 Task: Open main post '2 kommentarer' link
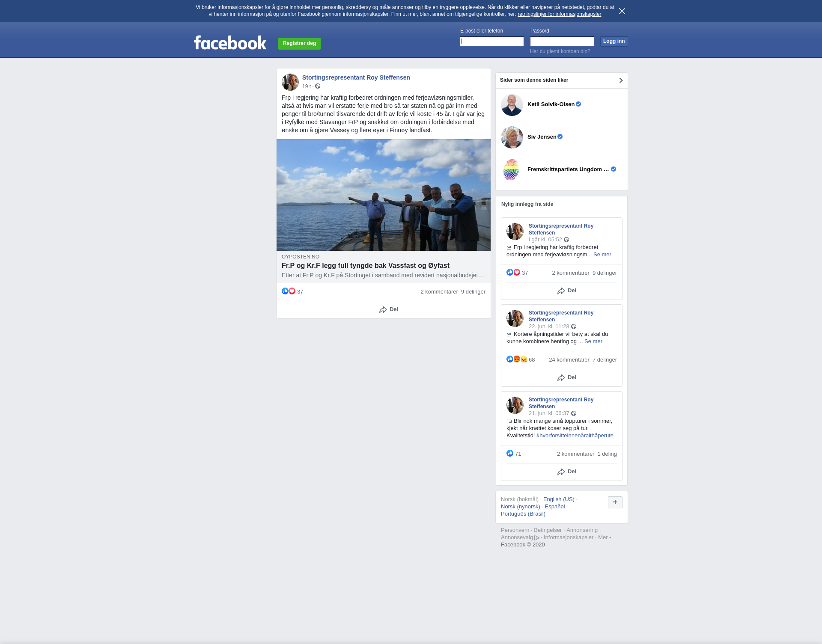pos(439,292)
